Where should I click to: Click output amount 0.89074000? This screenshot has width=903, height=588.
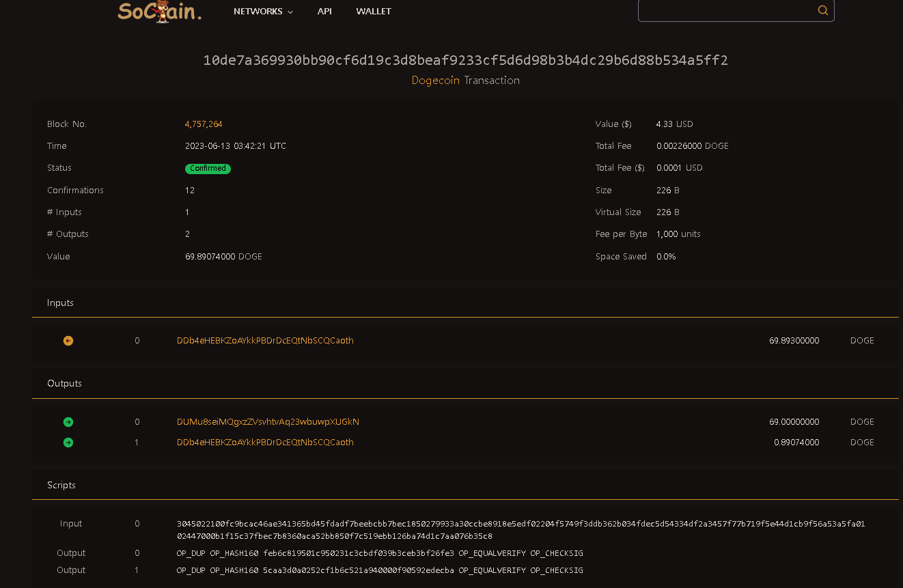[x=796, y=443]
